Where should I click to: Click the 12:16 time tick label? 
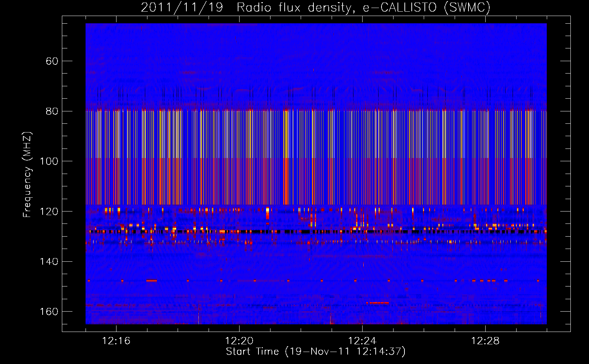point(116,341)
